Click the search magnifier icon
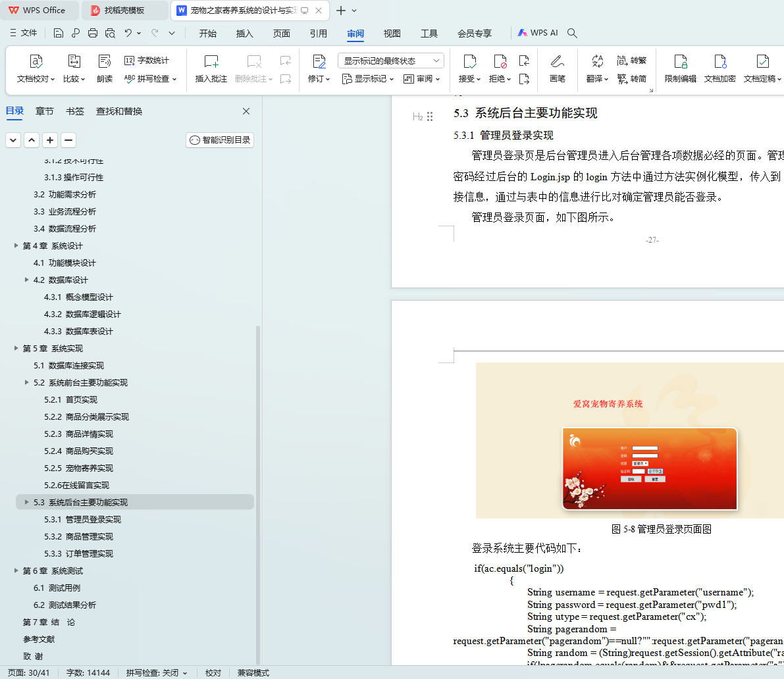Screen dimensions: 784x679 (573, 33)
